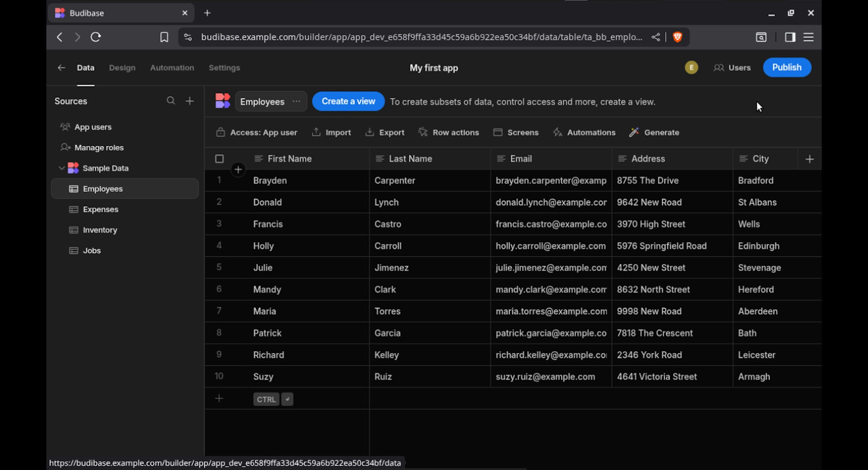Screen dimensions: 868x470
Task: Click the Create a view button
Action: point(348,101)
